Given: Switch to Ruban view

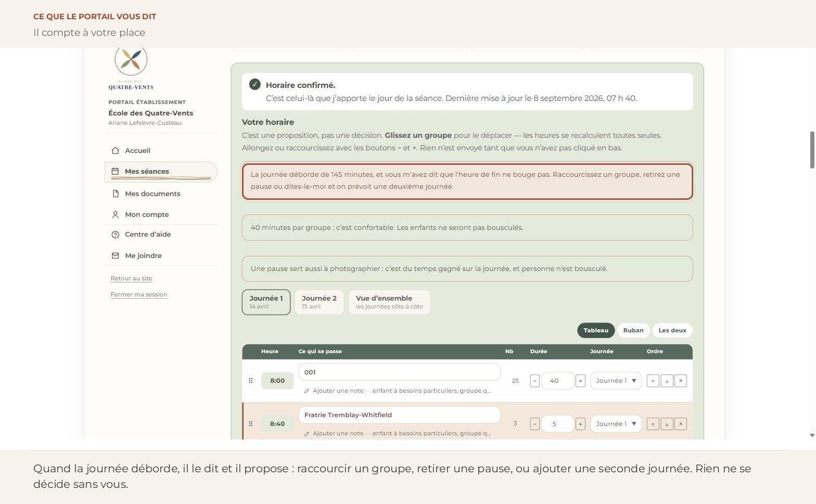Looking at the screenshot, I should pos(633,330).
